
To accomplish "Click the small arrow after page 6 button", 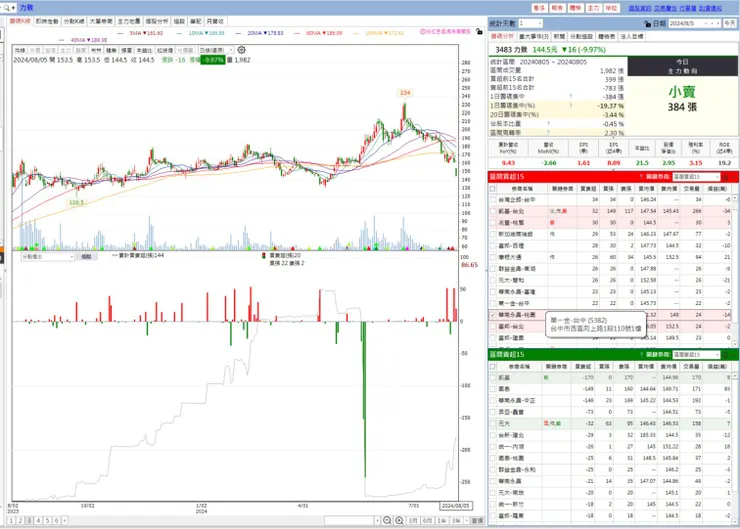I will pyautogui.click(x=64, y=520).
